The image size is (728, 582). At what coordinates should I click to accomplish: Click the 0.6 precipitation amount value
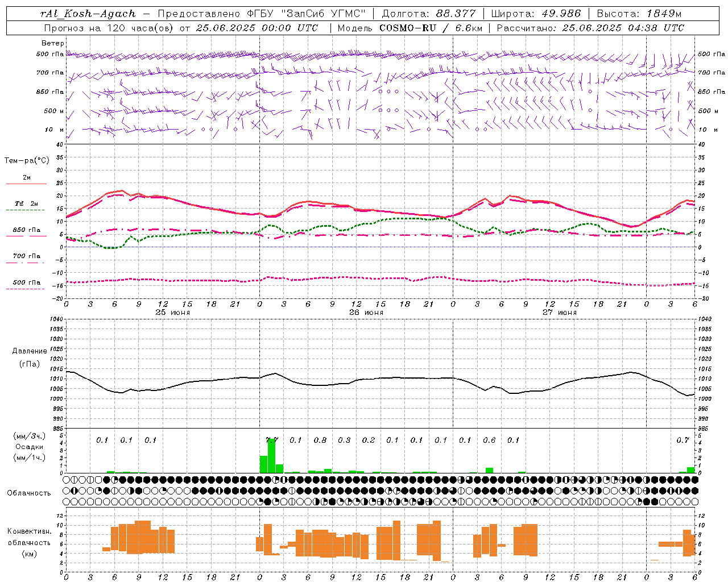[489, 440]
